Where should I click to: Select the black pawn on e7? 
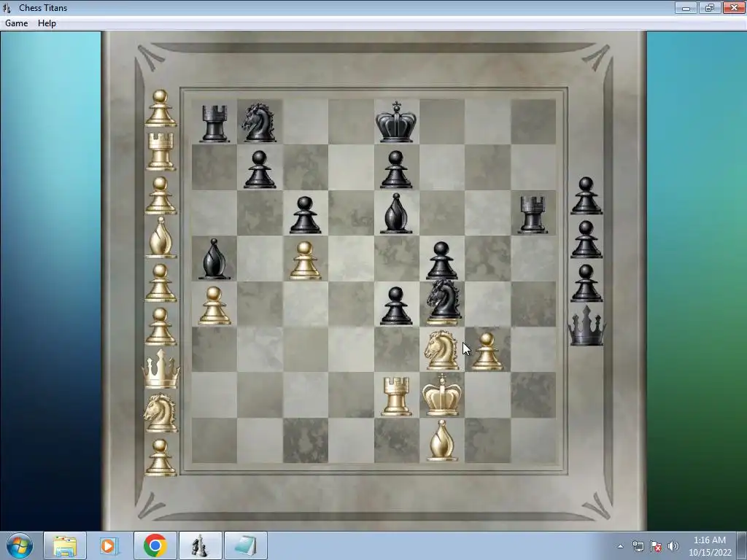(396, 169)
